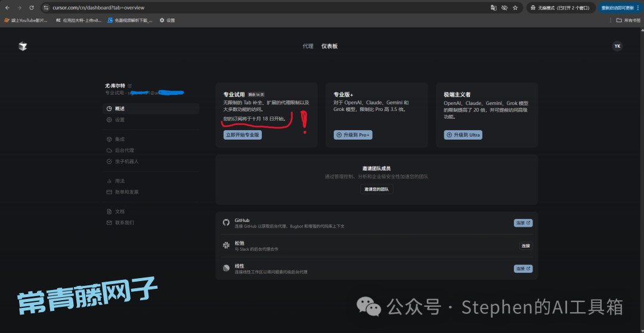Viewport: 644px width, 333px height.
Task: Click the edit icon beside username 尤·库尔特
Action: (130, 86)
